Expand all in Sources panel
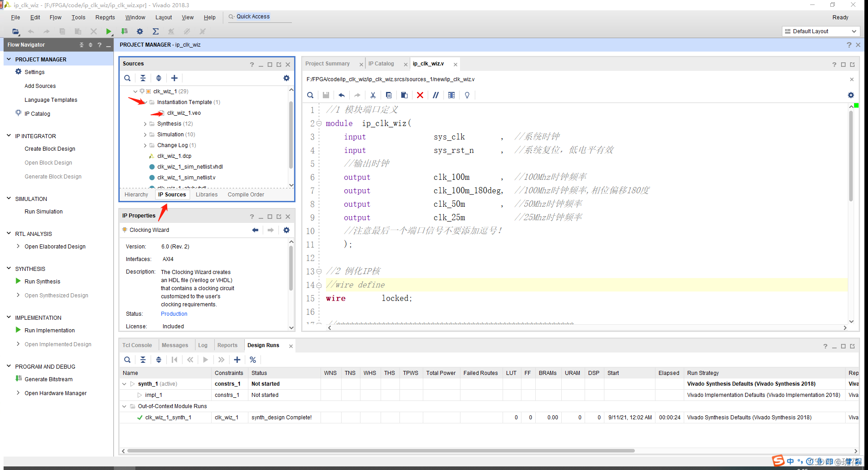The height and width of the screenshot is (470, 868). [159, 78]
